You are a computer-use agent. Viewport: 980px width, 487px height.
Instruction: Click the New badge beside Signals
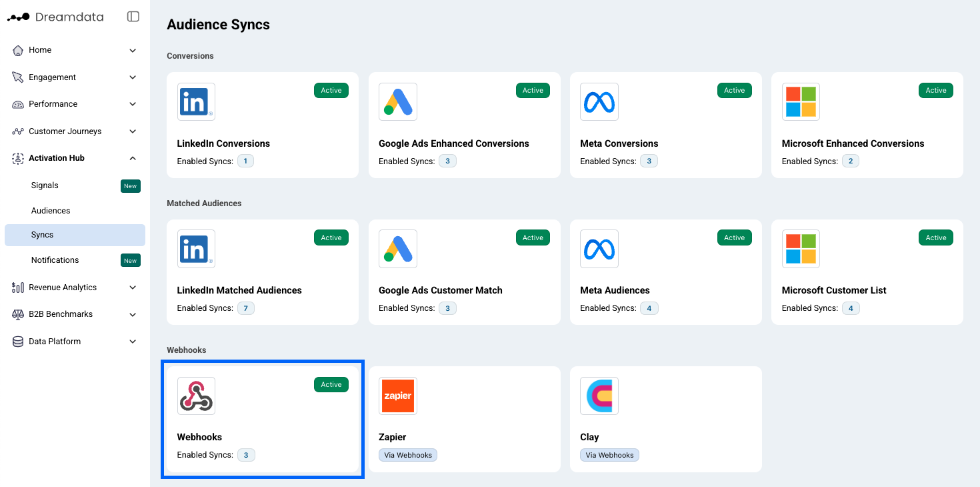coord(131,186)
